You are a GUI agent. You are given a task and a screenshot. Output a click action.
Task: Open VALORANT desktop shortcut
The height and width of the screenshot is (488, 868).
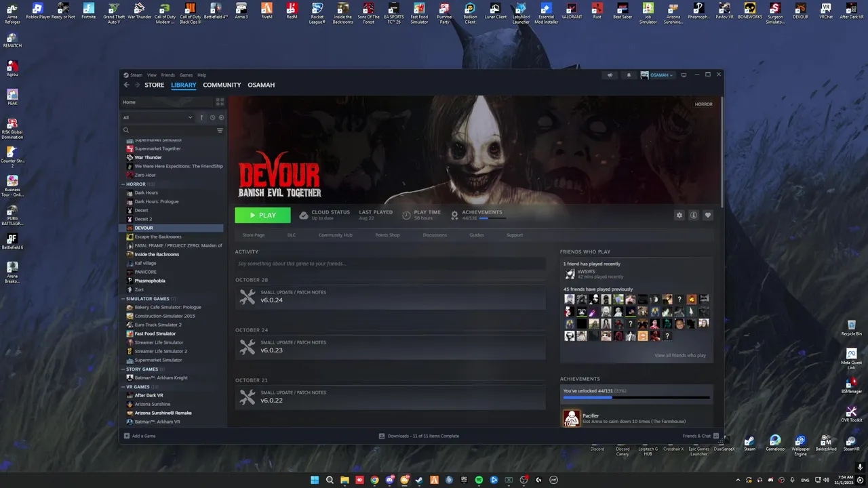(572, 12)
